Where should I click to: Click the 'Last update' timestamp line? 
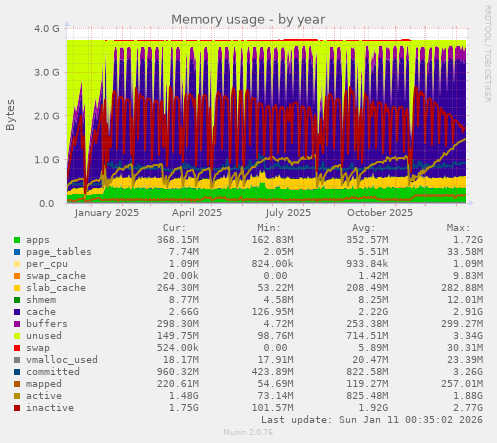point(372,420)
